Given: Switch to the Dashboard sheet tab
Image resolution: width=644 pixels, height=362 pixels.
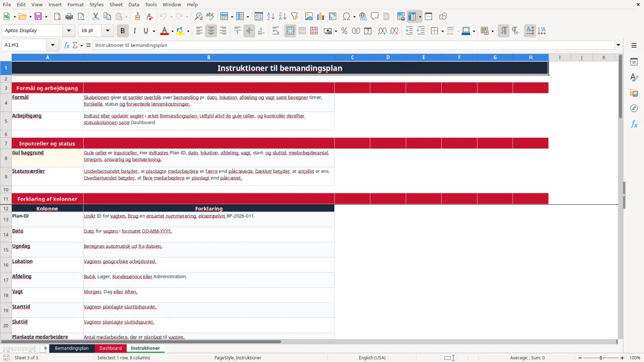Looking at the screenshot, I should point(111,348).
